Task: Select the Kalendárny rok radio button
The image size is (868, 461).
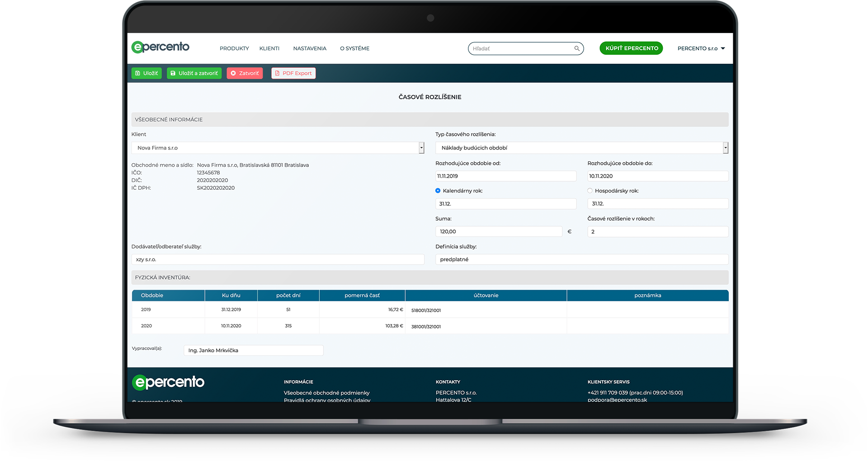Action: coord(438,191)
